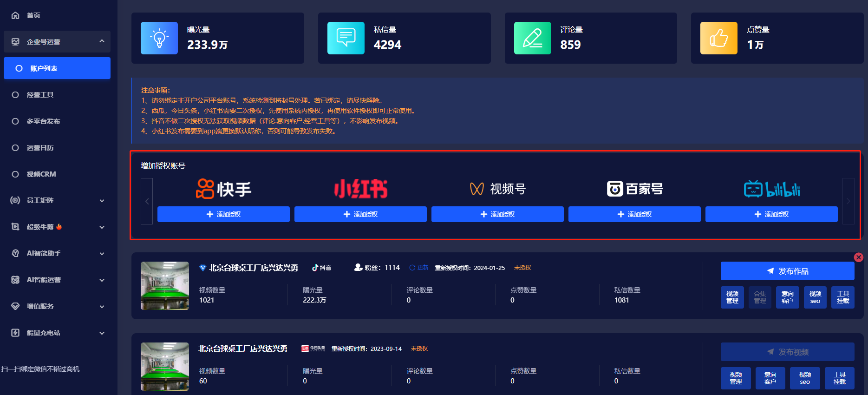Click the 今日头条 platform icon
Image resolution: width=868 pixels, height=395 pixels.
[313, 349]
